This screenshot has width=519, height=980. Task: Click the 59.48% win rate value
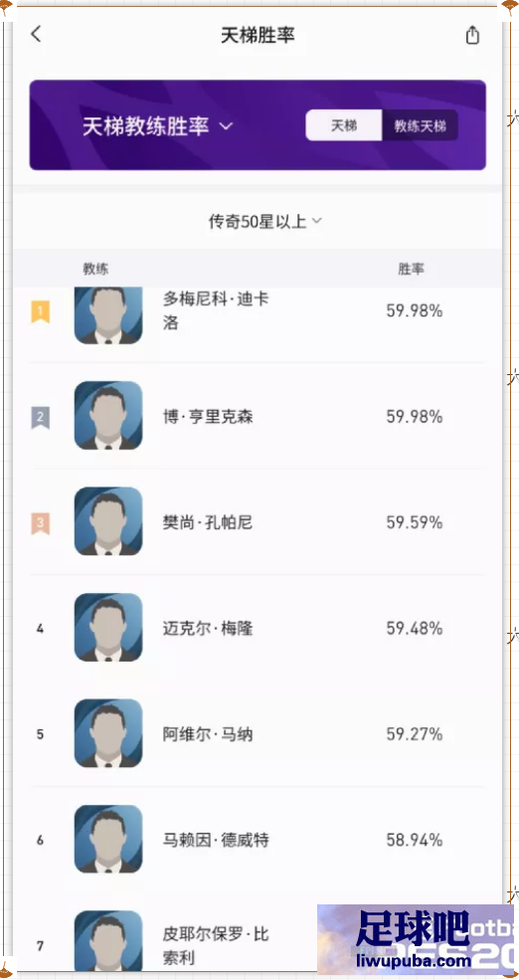pos(414,628)
